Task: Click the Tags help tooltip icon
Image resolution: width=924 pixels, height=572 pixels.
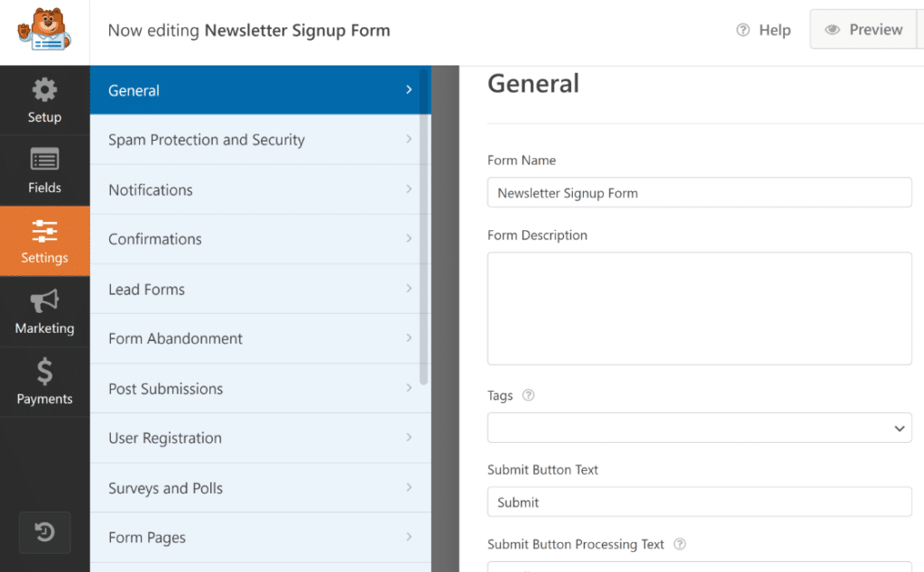Action: 529,395
